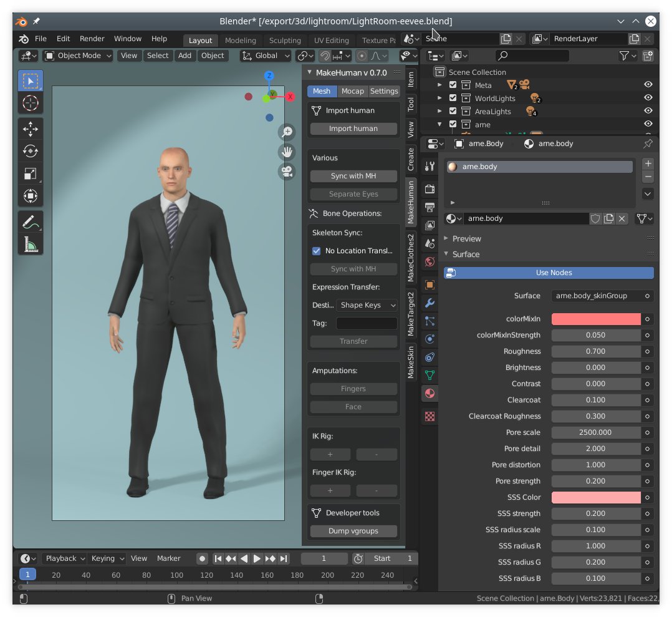Open the Playback dropdown in timeline
The width and height of the screenshot is (672, 617).
coord(65,558)
